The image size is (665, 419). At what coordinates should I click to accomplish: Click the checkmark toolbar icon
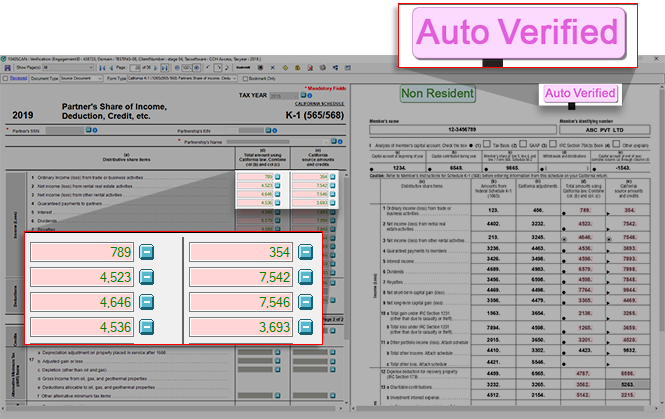click(208, 67)
